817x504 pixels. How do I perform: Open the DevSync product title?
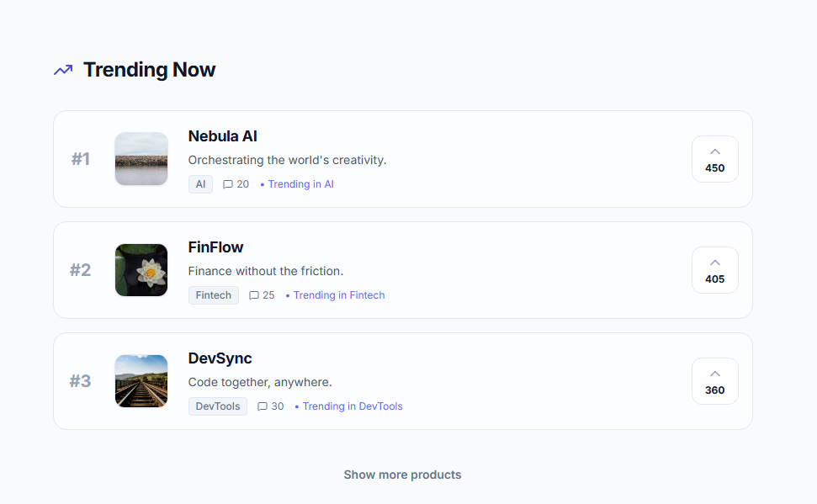(x=220, y=358)
